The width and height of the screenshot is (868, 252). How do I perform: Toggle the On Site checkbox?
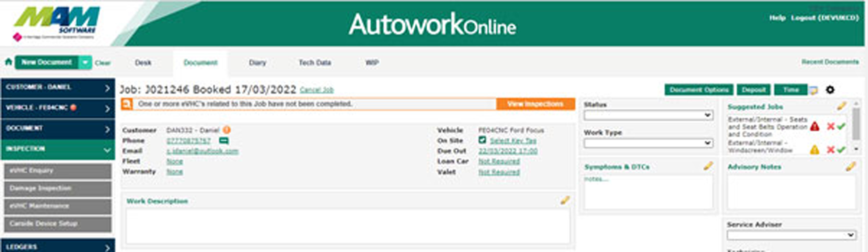[482, 140]
